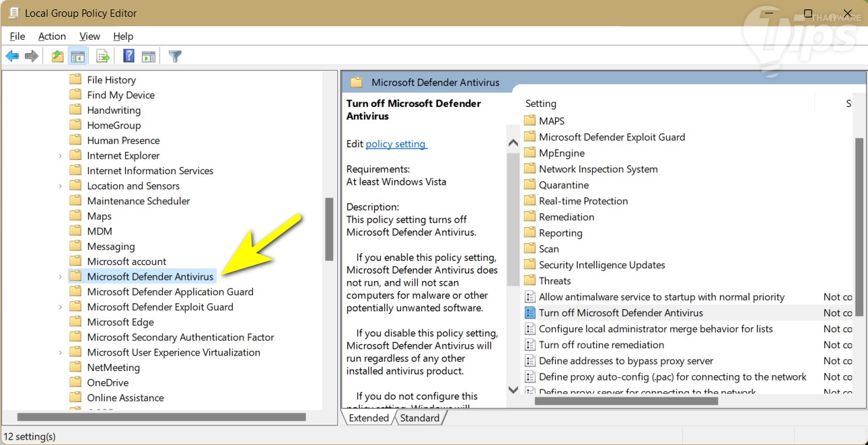Expand the Location and Sensors tree node
The height and width of the screenshot is (445, 868).
[60, 186]
